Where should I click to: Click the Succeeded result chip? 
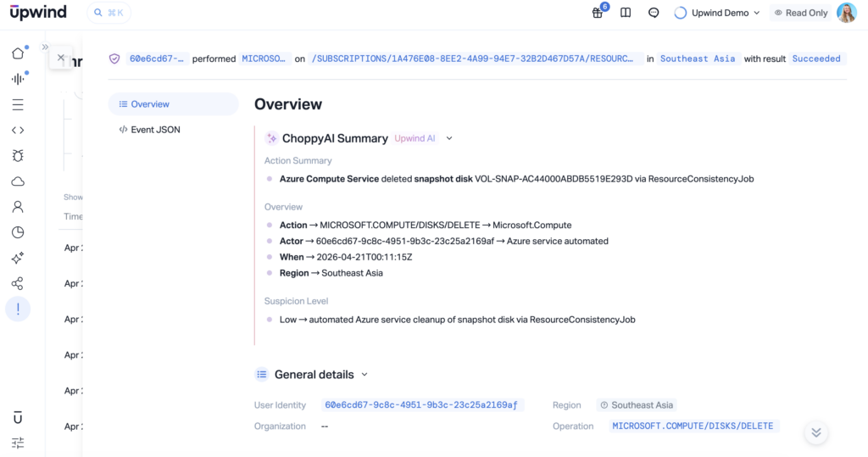coord(816,59)
